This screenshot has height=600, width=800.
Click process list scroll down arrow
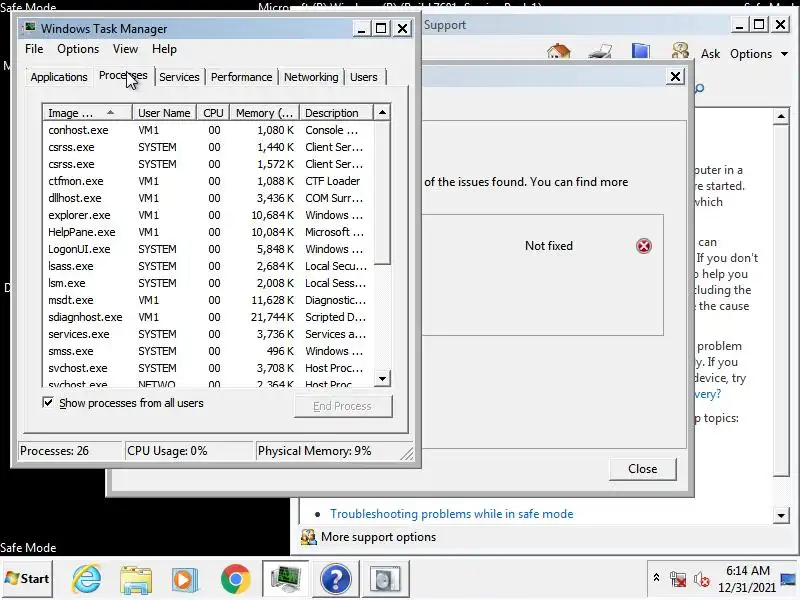[382, 379]
